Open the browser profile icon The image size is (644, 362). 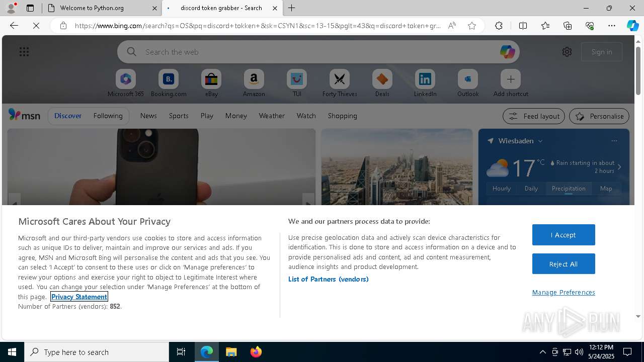11,8
